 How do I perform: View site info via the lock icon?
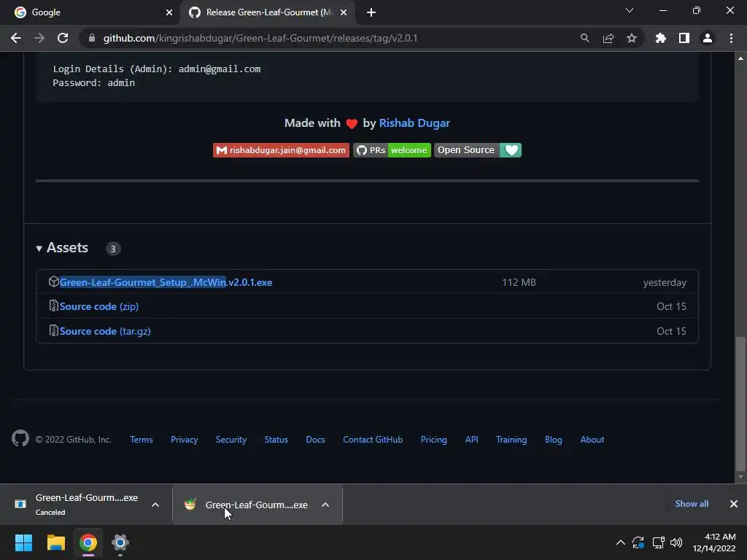pyautogui.click(x=92, y=38)
